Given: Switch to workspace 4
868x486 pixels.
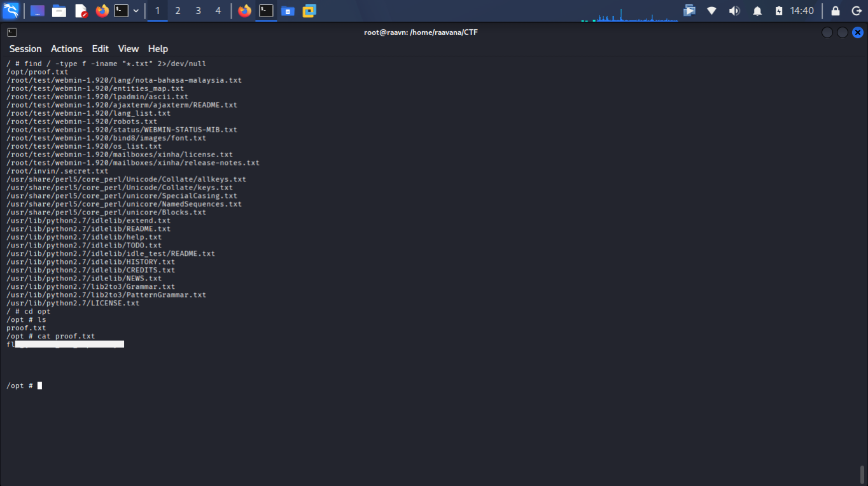Looking at the screenshot, I should 218,11.
